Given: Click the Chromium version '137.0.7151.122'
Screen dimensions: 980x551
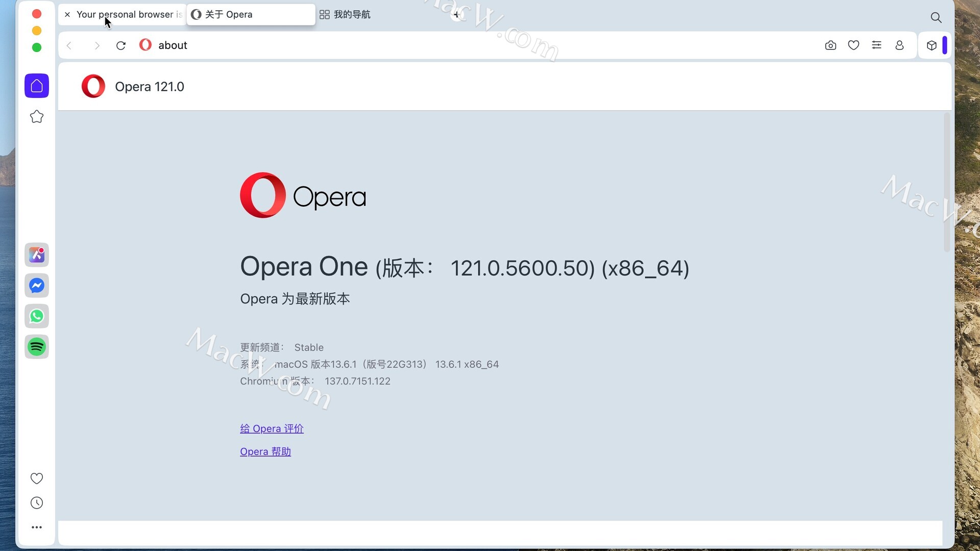Looking at the screenshot, I should (357, 381).
